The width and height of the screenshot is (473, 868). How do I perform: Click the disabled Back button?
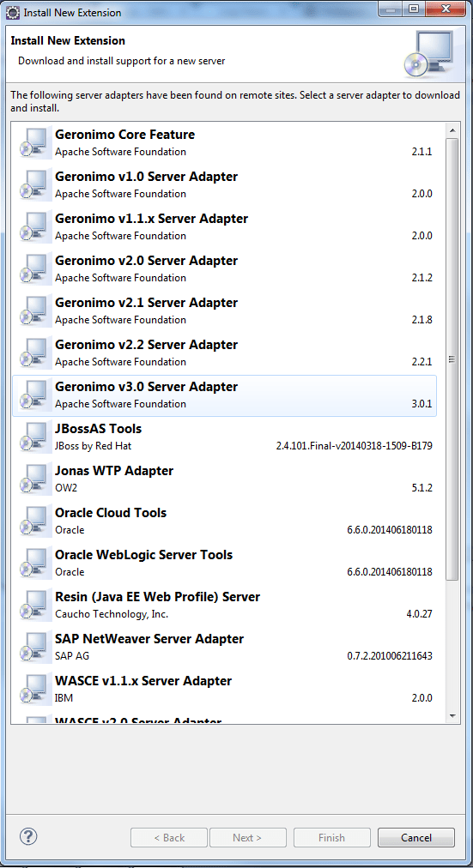pos(169,838)
